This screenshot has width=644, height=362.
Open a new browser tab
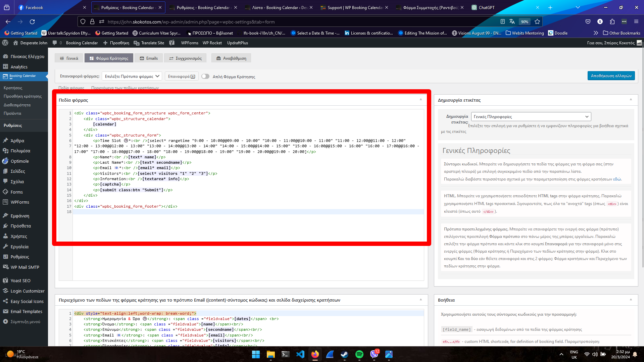(550, 7)
